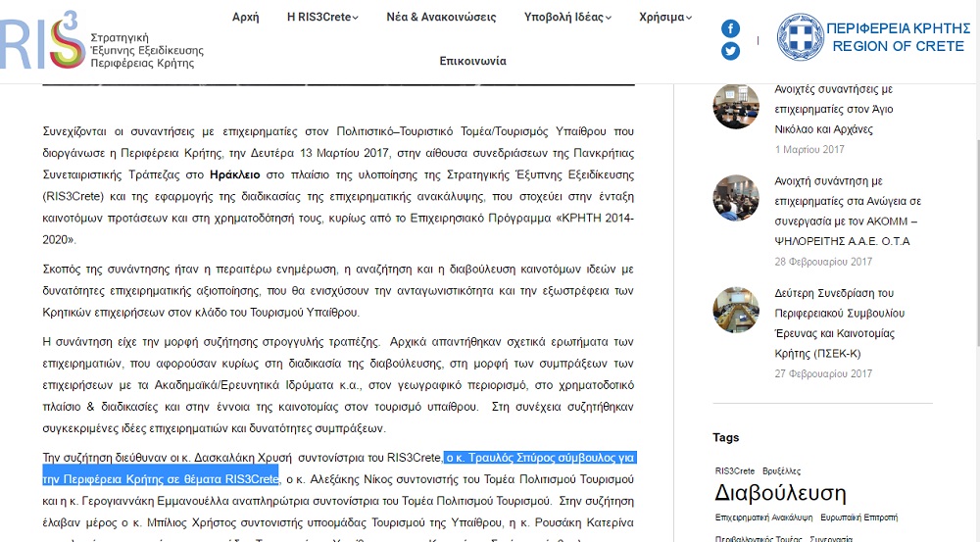The width and height of the screenshot is (980, 542).
Task: Open the Νέα & Ανακοινώσεις menu item
Action: [x=441, y=17]
